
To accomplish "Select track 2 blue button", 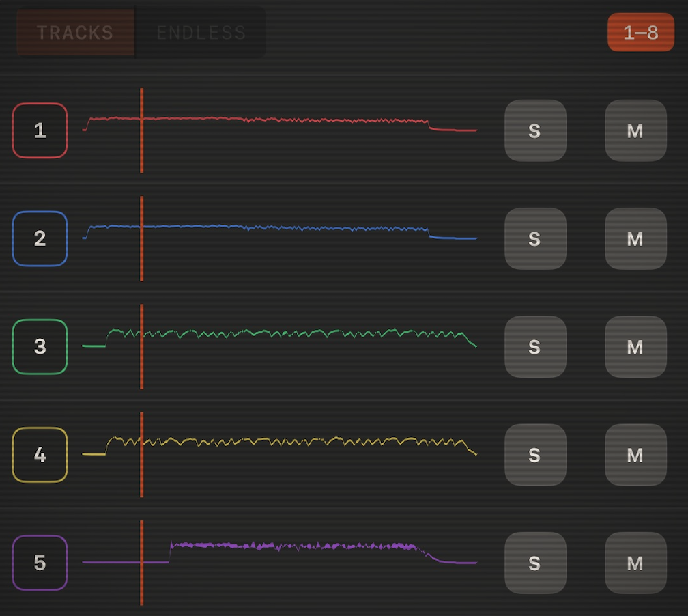I will coord(40,238).
